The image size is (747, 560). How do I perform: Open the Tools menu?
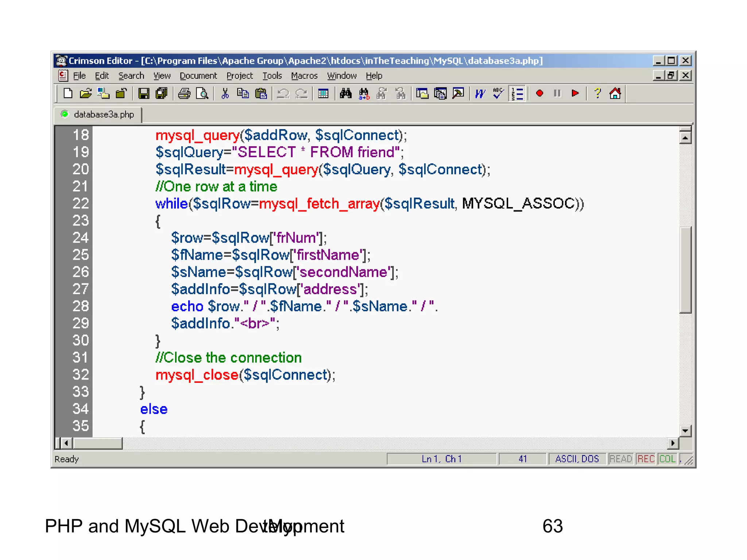(x=272, y=75)
